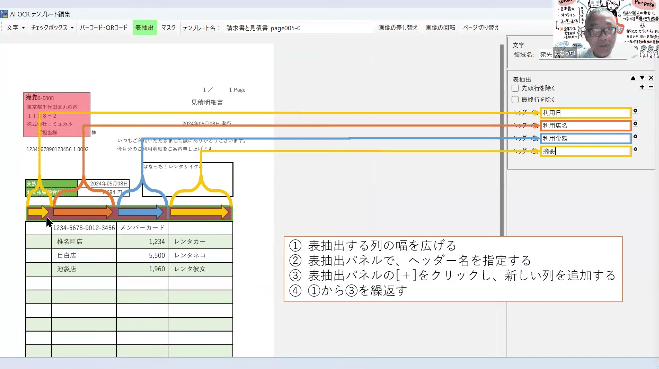Close the 表抽出 panel with the X icon
The height and width of the screenshot is (369, 659).
coord(651,78)
